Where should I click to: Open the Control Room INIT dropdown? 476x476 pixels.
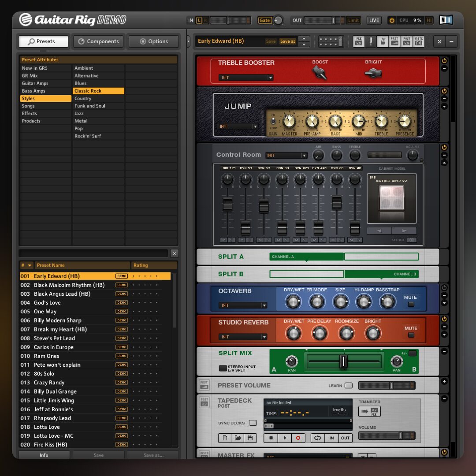point(286,155)
